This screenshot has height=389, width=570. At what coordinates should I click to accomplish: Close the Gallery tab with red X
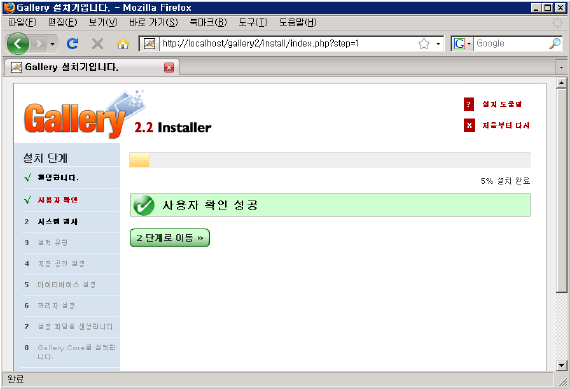(169, 68)
